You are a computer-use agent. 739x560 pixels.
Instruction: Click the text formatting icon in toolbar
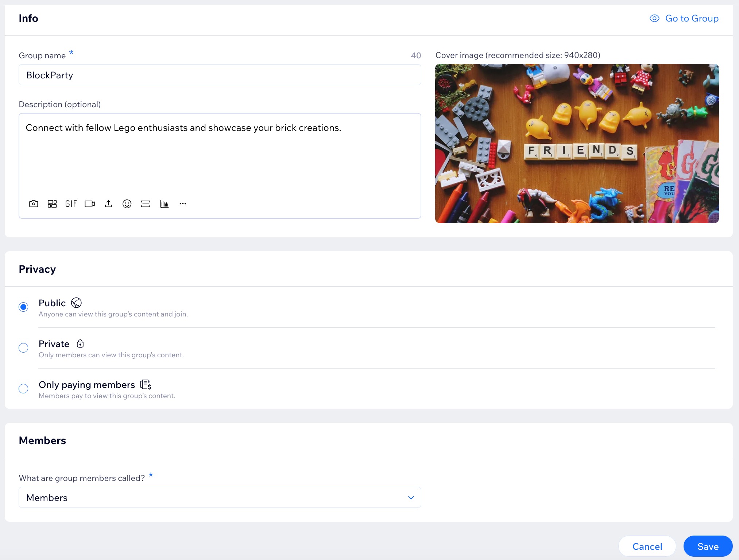[145, 203]
